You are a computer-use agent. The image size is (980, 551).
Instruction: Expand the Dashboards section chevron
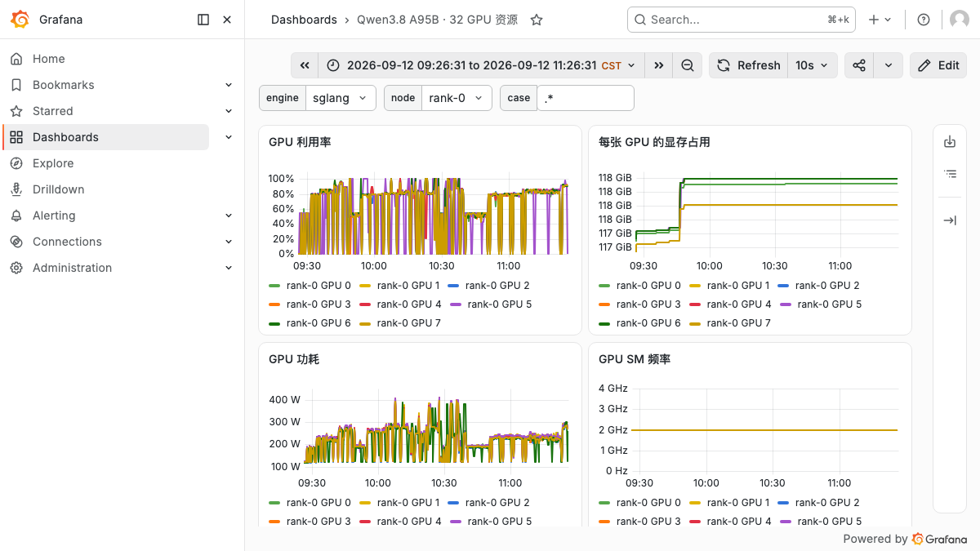(229, 137)
